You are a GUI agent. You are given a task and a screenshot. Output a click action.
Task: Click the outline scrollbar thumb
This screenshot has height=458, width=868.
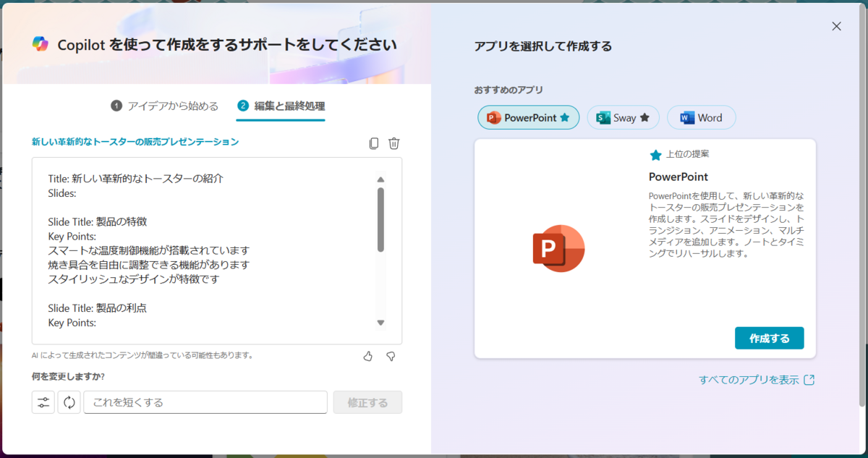[380, 219]
